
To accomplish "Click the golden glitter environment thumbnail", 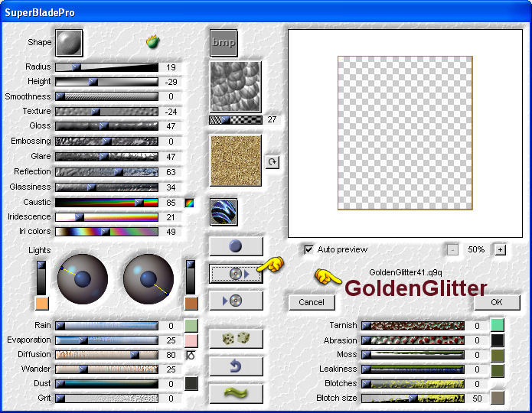I will click(236, 161).
